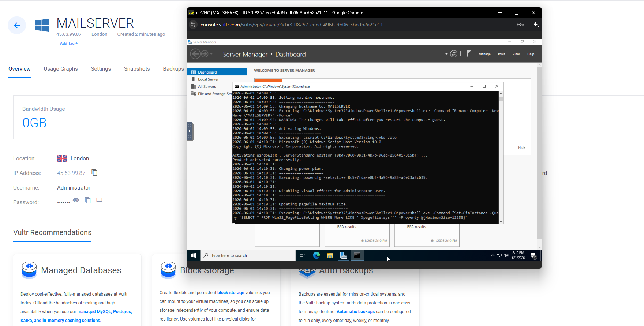Click Server Manager back navigation arrow

tap(195, 54)
